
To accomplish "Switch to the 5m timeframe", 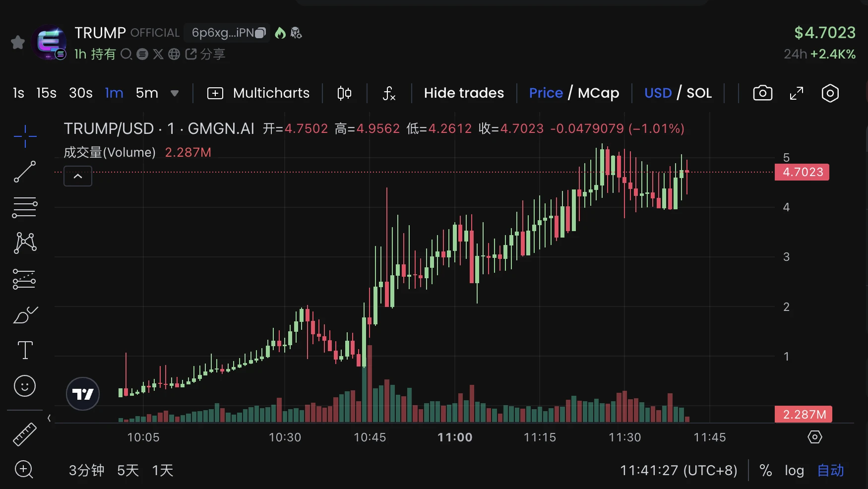I will 147,93.
